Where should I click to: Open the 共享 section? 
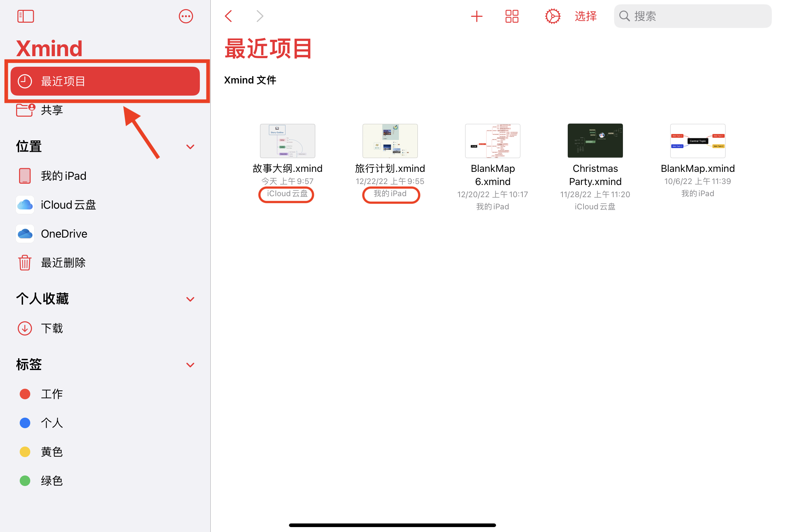(x=105, y=110)
